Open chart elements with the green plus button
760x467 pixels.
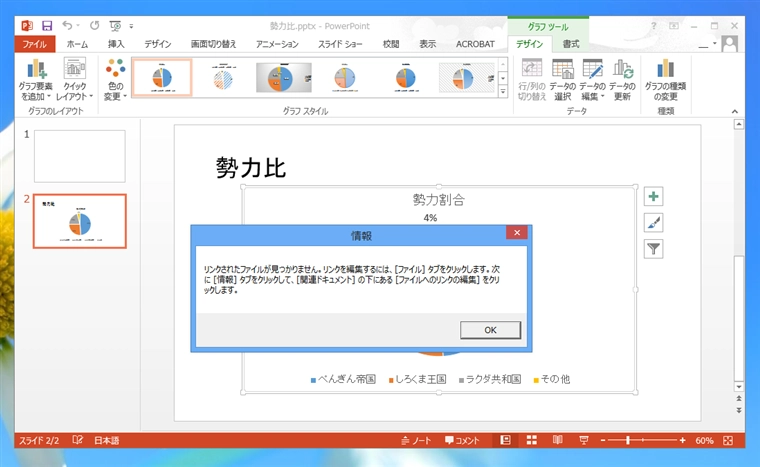pos(653,196)
